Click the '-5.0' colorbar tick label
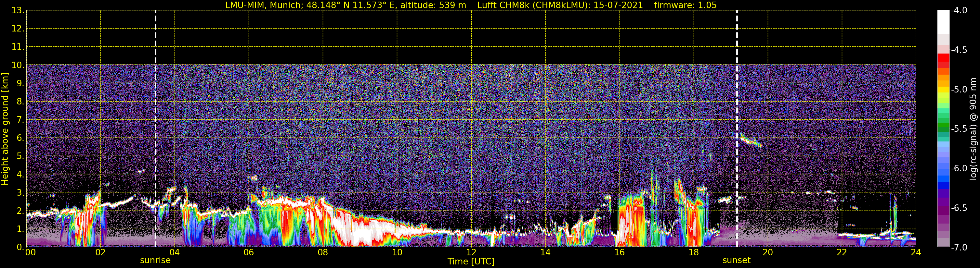Screen dimensions: 980x268 (959, 90)
